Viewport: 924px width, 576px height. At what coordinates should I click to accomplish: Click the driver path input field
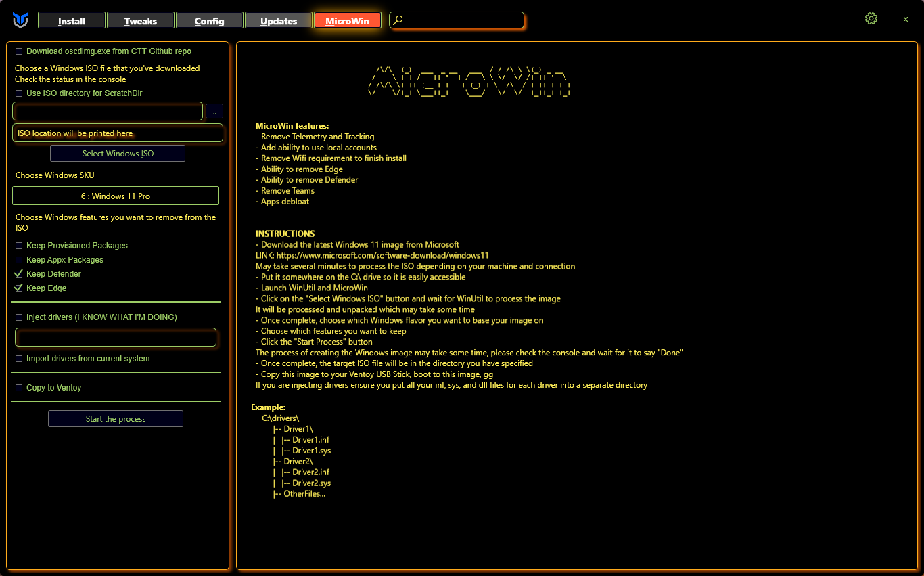116,337
